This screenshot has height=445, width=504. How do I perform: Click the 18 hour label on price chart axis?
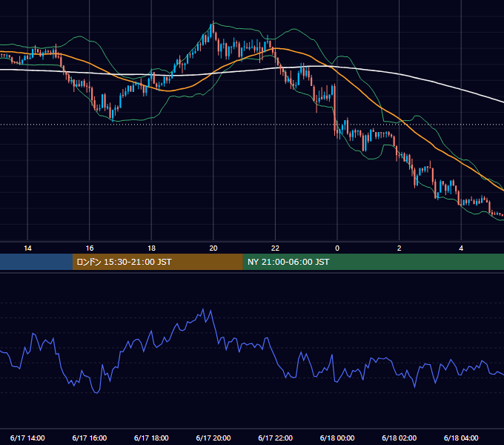(151, 248)
